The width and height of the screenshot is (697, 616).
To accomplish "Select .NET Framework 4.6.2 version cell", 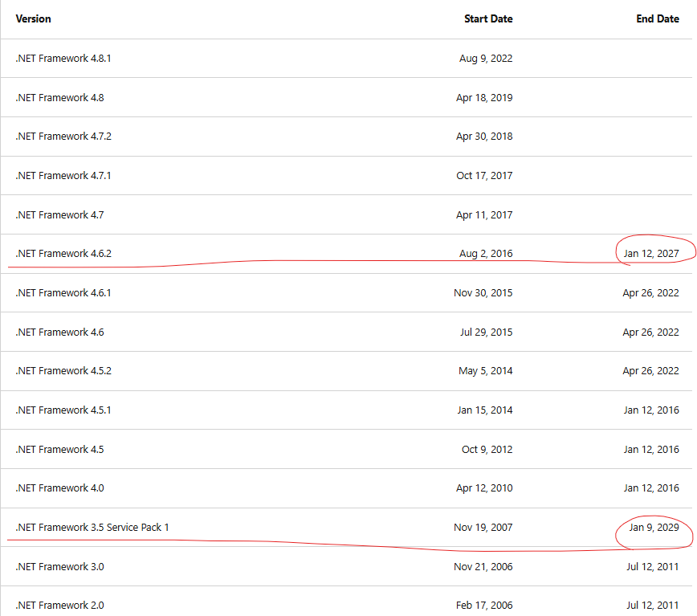I will pos(63,253).
